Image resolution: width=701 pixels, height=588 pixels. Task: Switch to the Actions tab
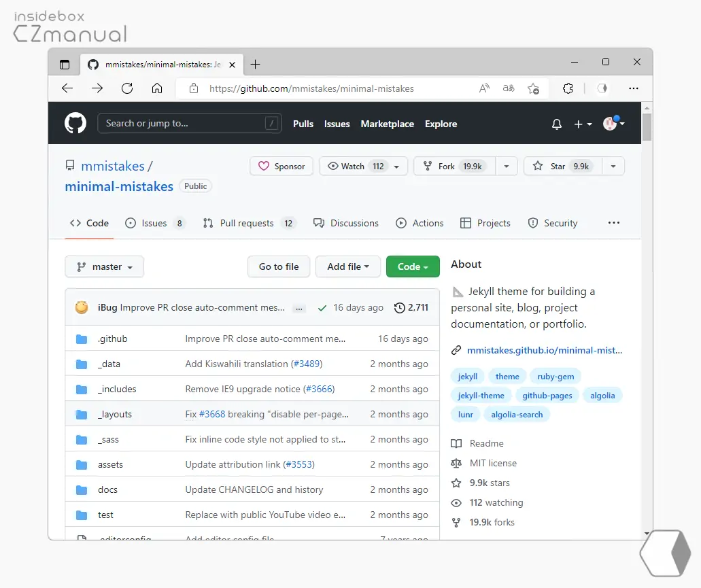point(420,223)
